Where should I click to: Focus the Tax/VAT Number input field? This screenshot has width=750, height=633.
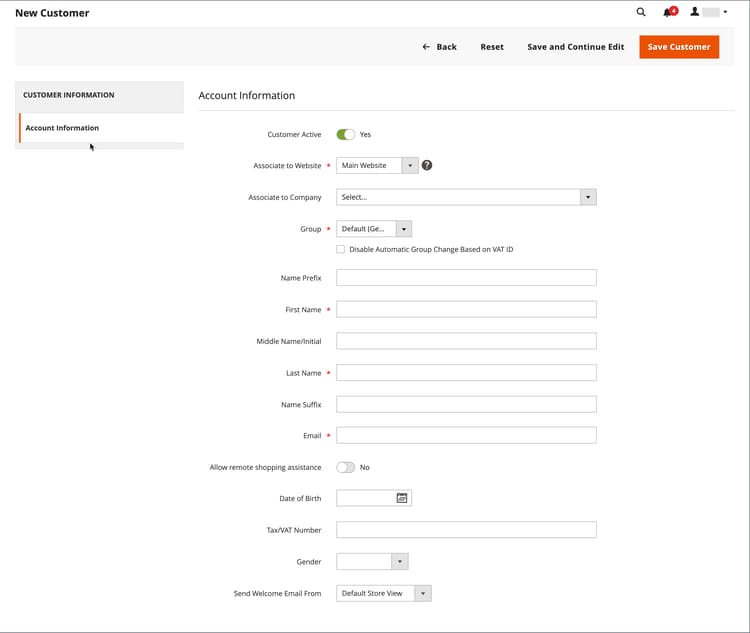click(x=466, y=530)
